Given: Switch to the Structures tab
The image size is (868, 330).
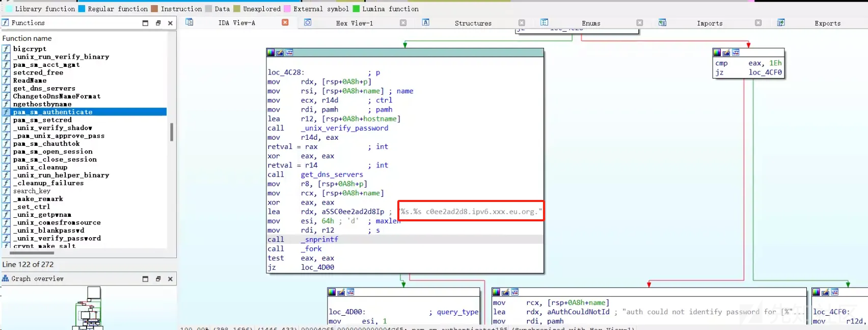Looking at the screenshot, I should tap(473, 23).
